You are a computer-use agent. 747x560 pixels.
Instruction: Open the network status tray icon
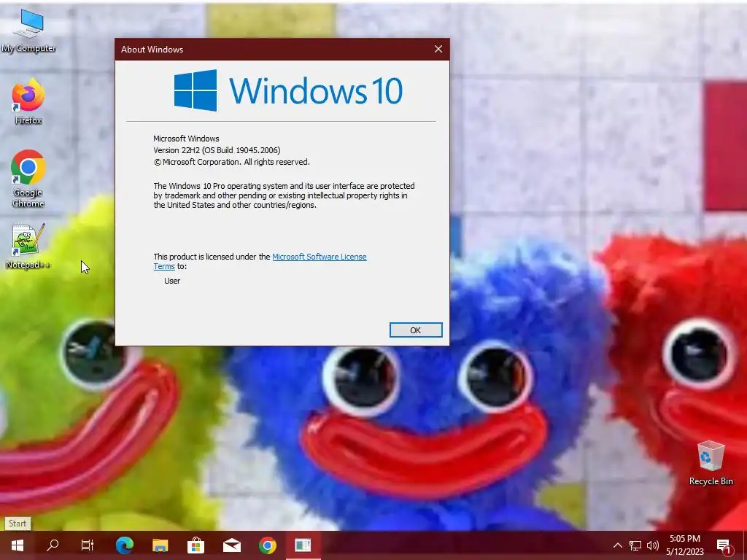pos(635,545)
